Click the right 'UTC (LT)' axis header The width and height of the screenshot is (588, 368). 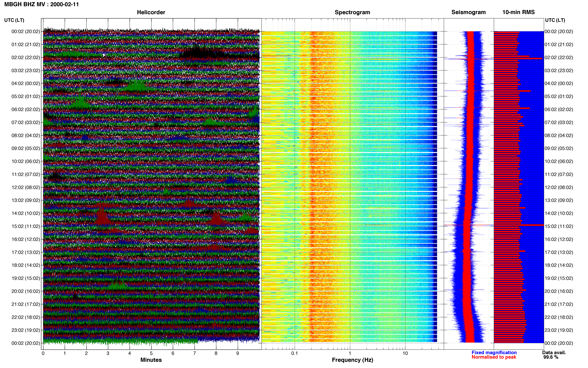(x=555, y=20)
